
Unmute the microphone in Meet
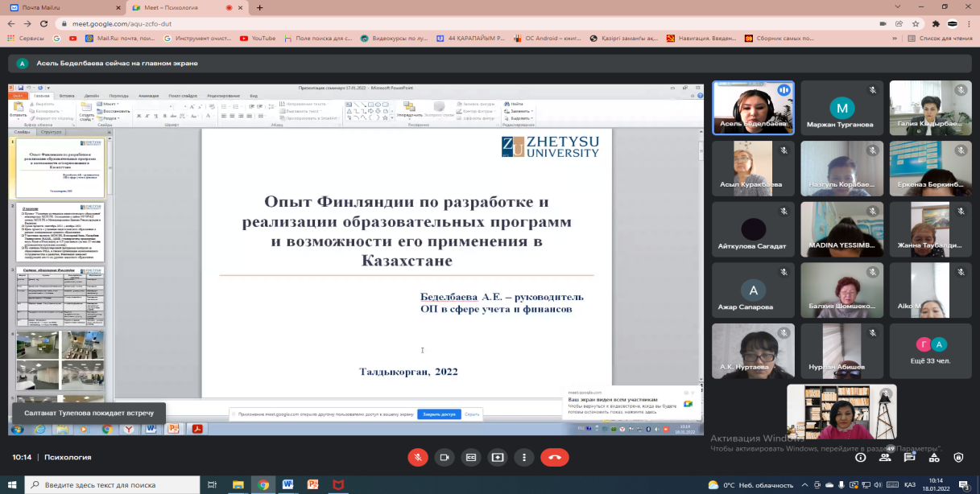point(417,457)
